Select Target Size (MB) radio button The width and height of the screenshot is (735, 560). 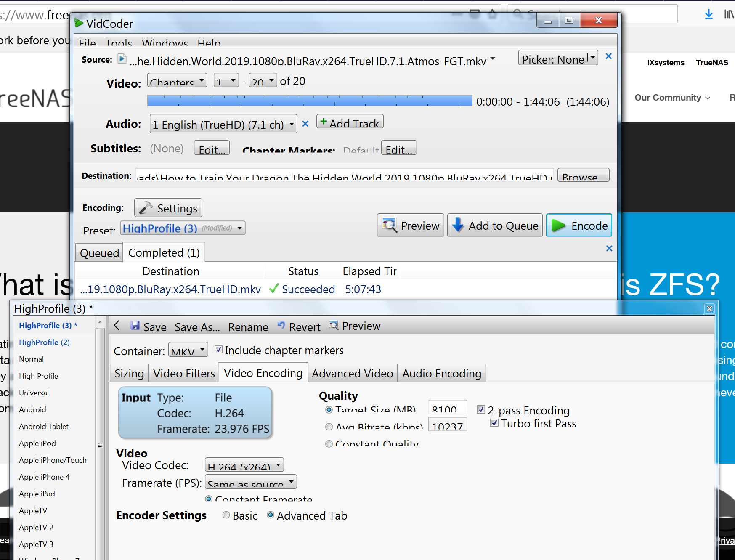(x=329, y=410)
